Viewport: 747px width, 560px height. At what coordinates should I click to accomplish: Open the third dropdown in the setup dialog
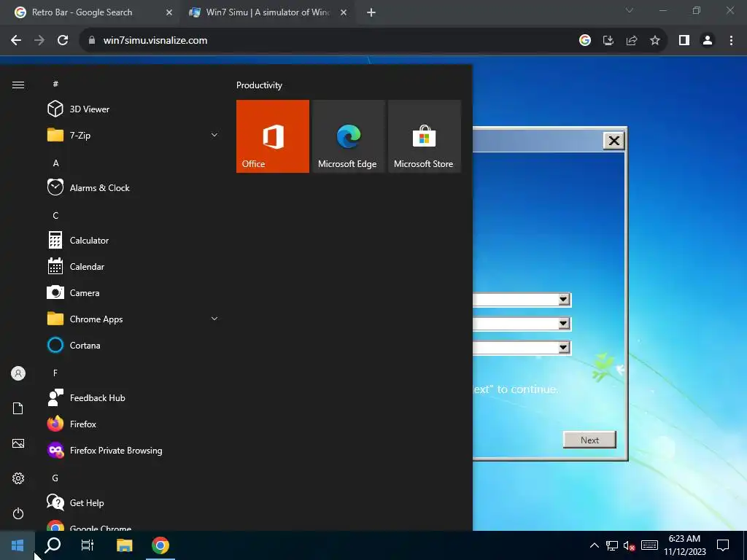click(564, 348)
